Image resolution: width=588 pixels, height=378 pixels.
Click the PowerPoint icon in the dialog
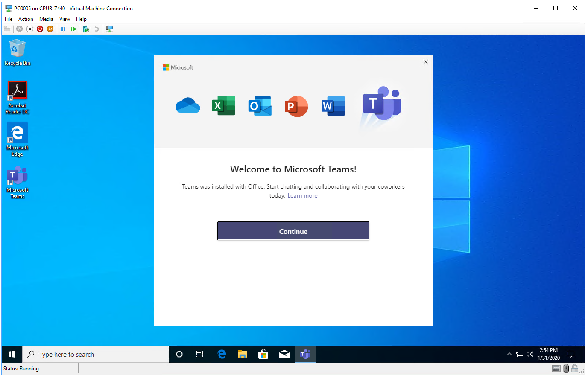click(296, 105)
